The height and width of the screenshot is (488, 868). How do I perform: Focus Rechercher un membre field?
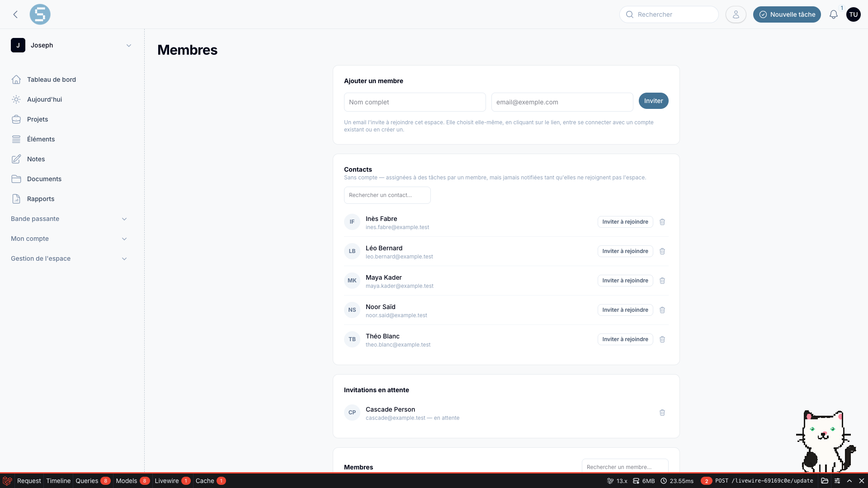625,466
